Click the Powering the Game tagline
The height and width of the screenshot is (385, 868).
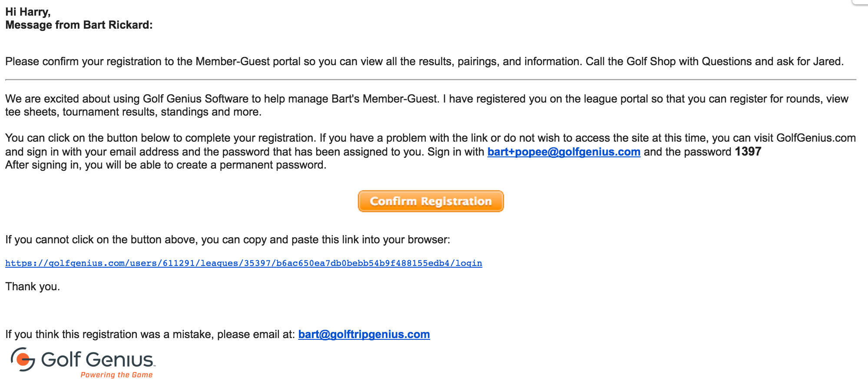pos(116,375)
